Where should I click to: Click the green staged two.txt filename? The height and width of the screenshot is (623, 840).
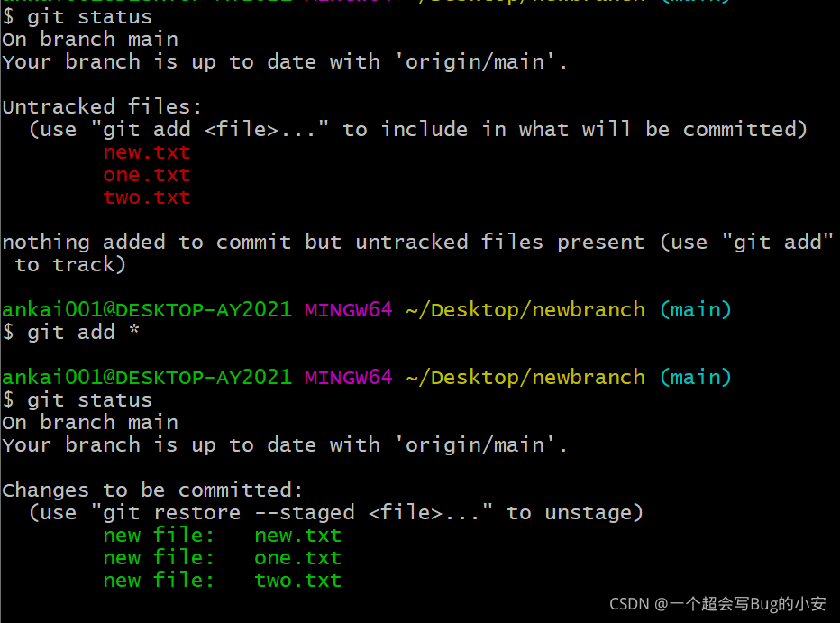pyautogui.click(x=297, y=581)
